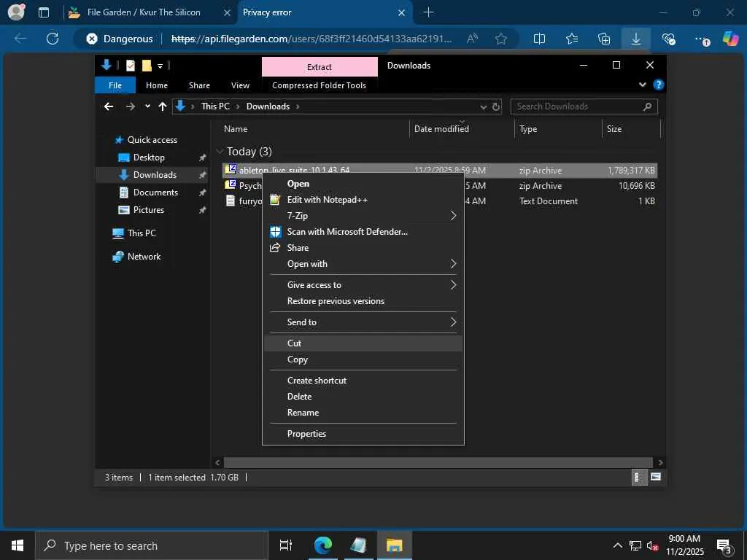Switch to large icons view in status bar
Viewport: 747px width, 560px height.
click(x=656, y=477)
